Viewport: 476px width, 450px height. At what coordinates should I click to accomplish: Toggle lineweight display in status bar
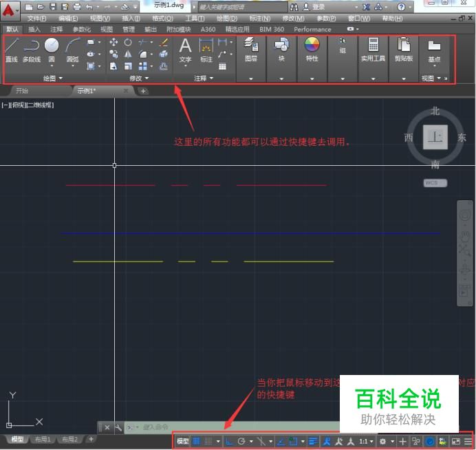(x=313, y=441)
